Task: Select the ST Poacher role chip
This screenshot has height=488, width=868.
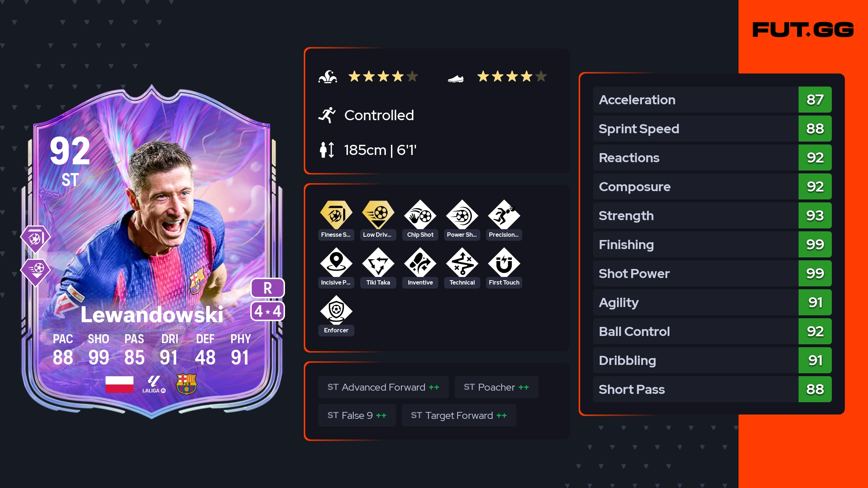Action: click(x=496, y=387)
